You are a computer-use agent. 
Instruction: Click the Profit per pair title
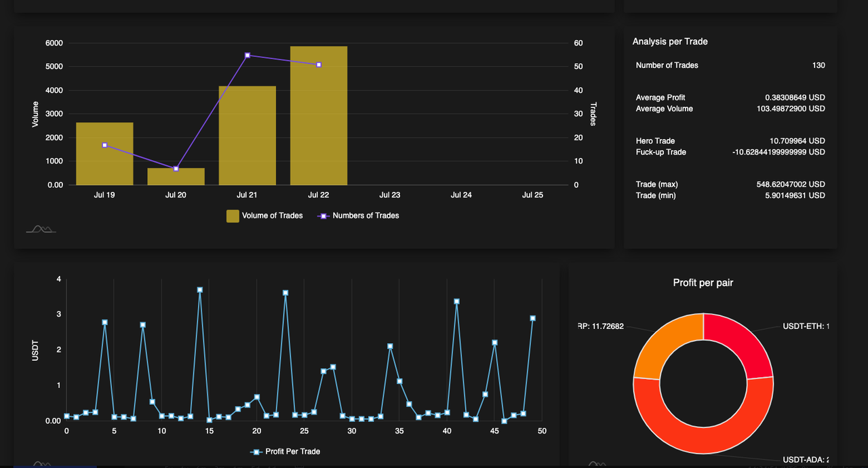(703, 283)
